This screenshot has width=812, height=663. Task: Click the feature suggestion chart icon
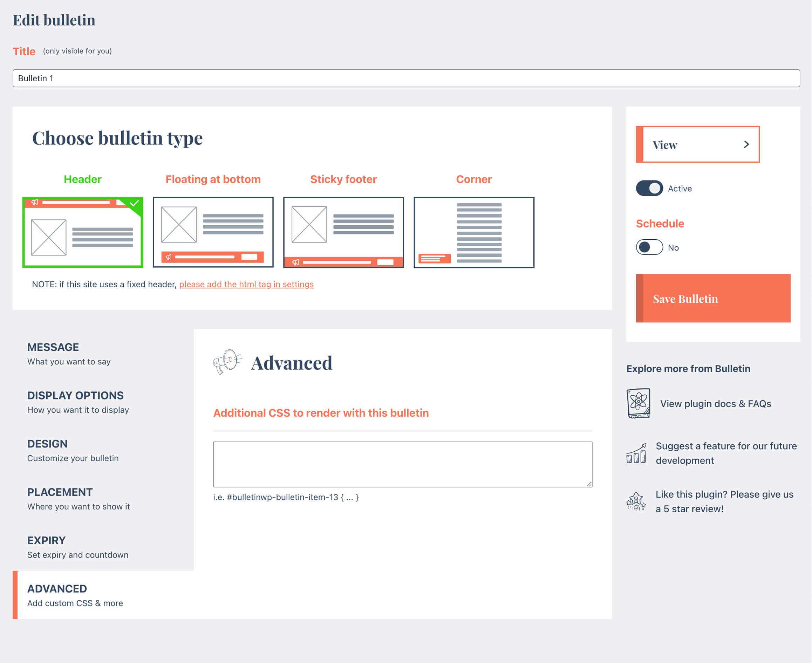coord(636,453)
